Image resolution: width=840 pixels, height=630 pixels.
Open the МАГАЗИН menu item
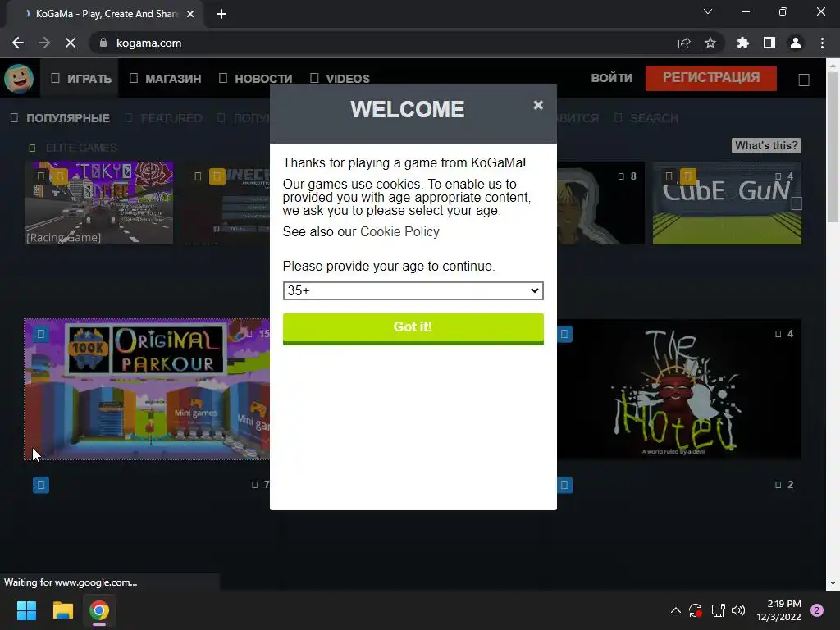click(166, 78)
